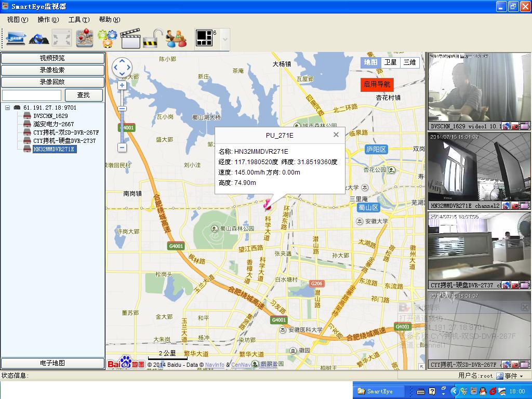This screenshot has height=399, width=532.
Task: Click the open padlock toolbar icon
Action: [x=153, y=38]
